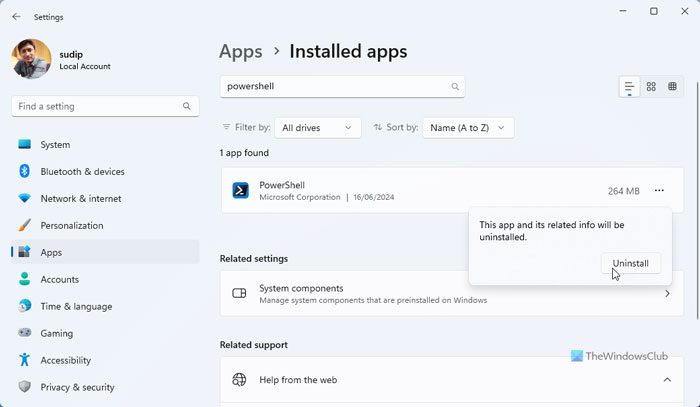The height and width of the screenshot is (407, 700).
Task: Click the Apps breadcrumb link
Action: coord(240,51)
